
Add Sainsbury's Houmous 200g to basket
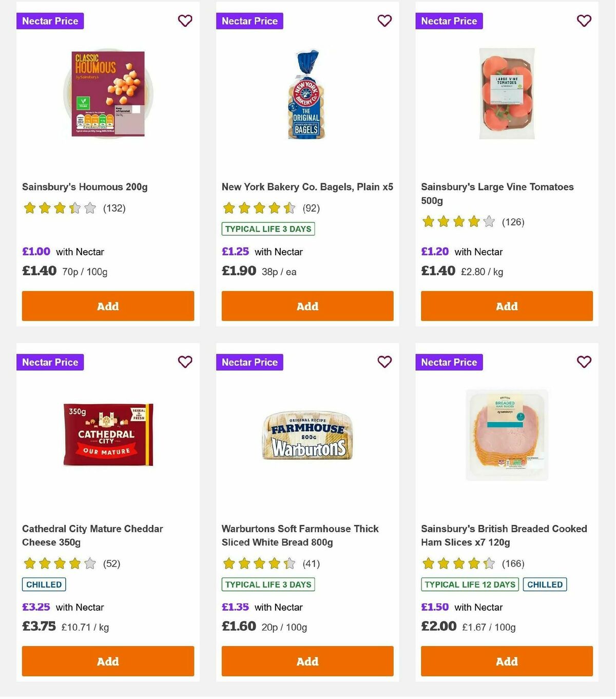[x=108, y=306]
